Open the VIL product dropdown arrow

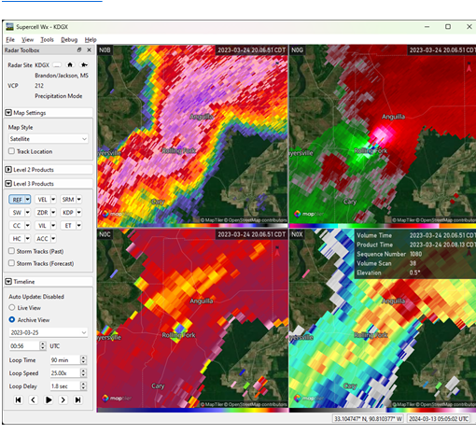(x=53, y=226)
